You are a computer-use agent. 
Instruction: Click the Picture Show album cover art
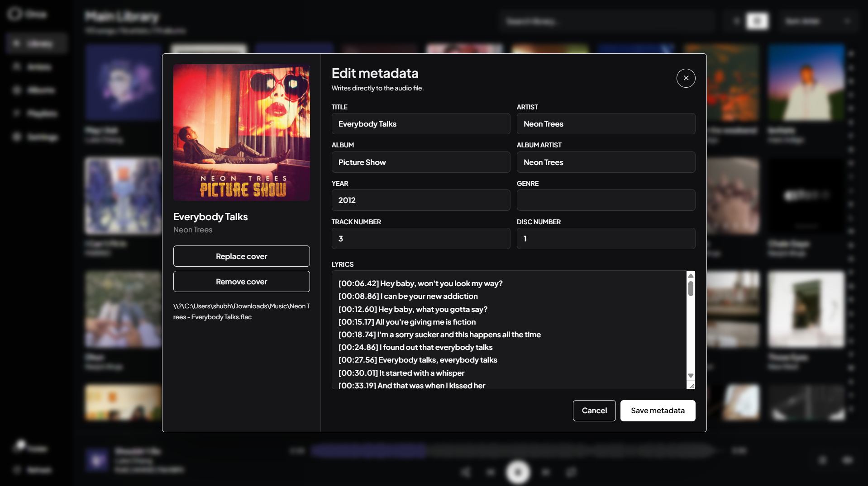click(241, 132)
